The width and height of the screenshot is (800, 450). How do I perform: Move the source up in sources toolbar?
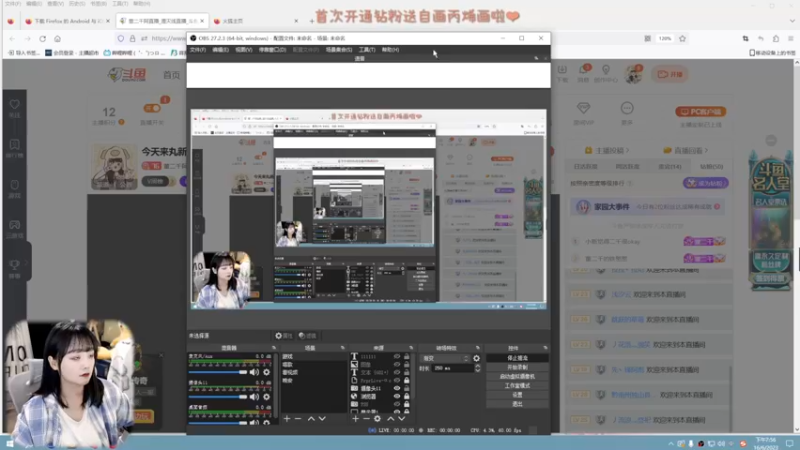tap(390, 418)
